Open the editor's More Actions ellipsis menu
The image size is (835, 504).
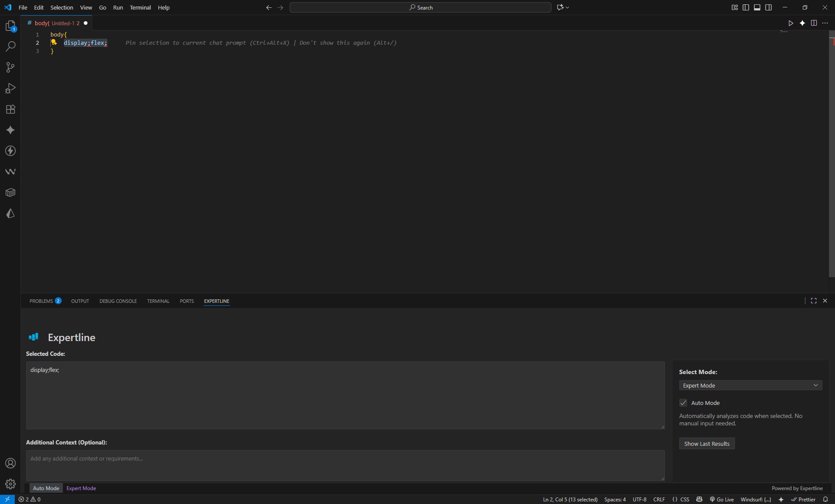tap(825, 23)
